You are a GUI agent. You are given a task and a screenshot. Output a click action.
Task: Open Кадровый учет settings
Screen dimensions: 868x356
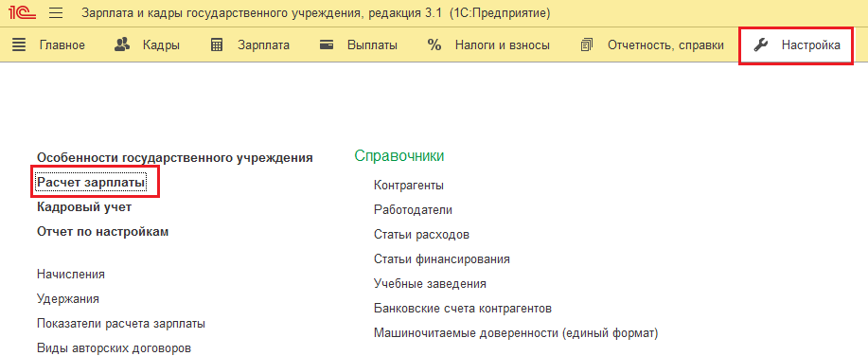[x=84, y=207]
